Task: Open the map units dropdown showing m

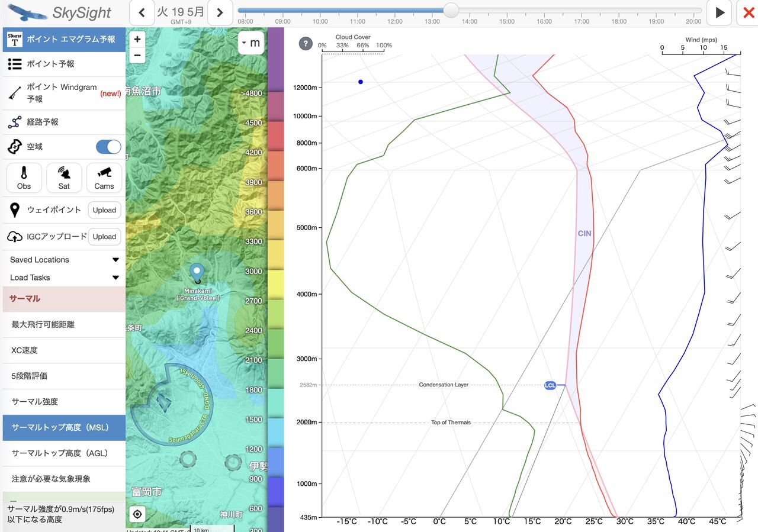Action: coord(251,43)
